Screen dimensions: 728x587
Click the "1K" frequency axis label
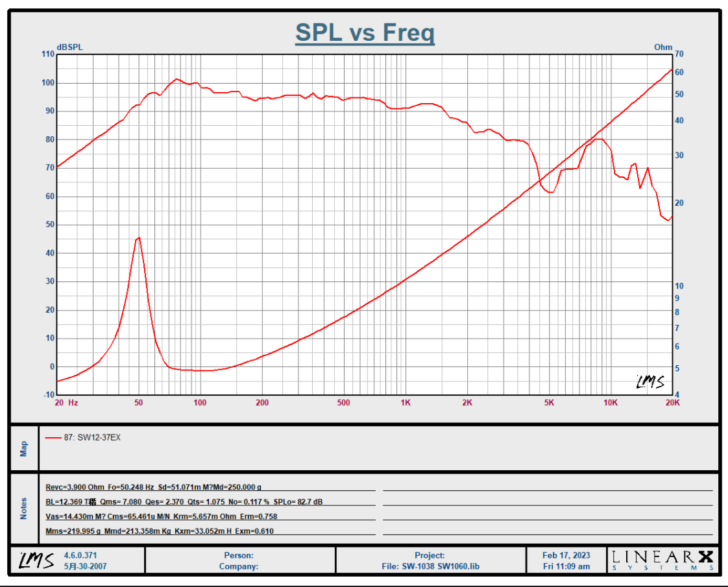[406, 403]
